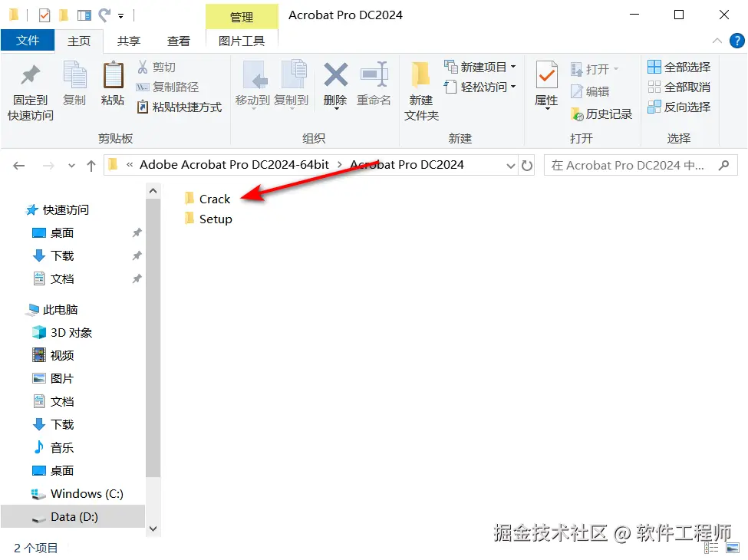This screenshot has height=560, width=748.
Task: Create a new folder (新建文件夹)
Action: tap(420, 91)
